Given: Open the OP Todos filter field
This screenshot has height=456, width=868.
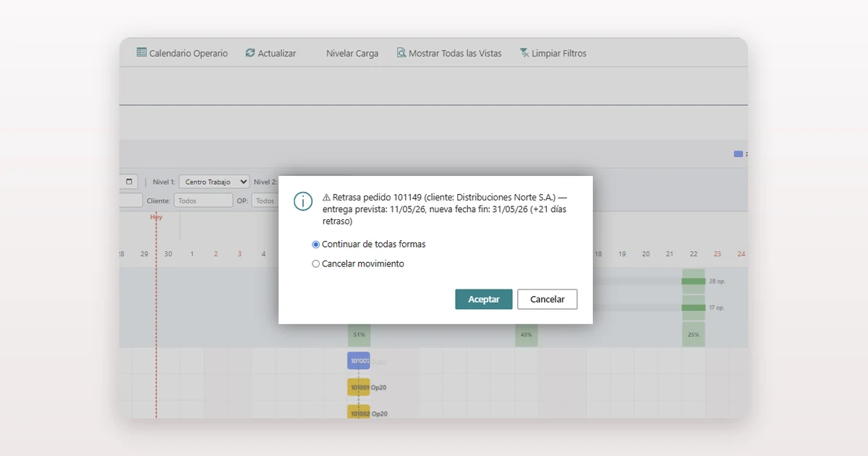Looking at the screenshot, I should click(265, 200).
